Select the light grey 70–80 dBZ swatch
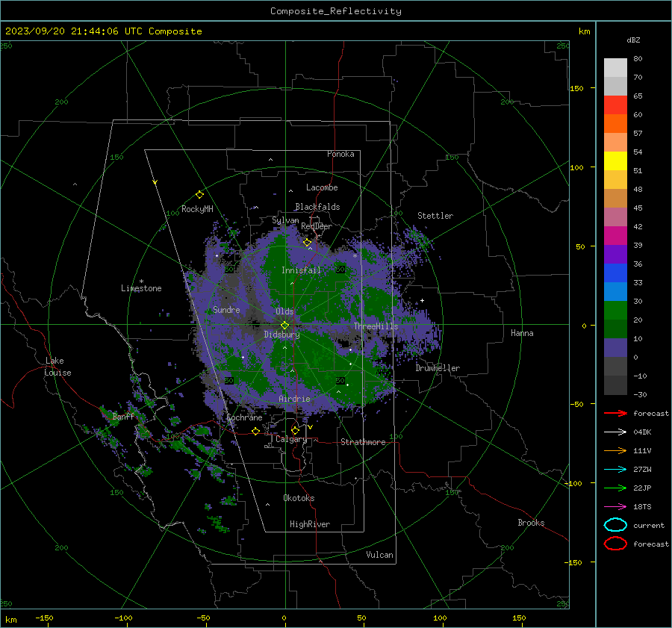The image size is (672, 628). point(615,68)
